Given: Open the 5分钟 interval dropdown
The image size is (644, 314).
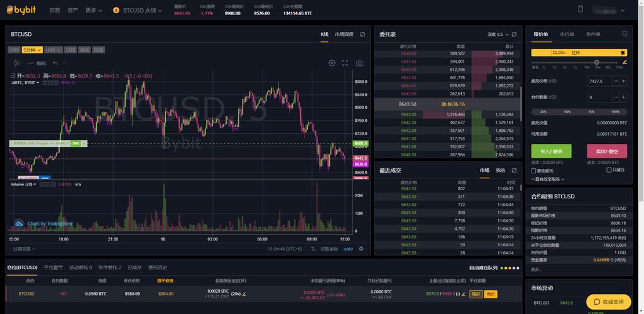Looking at the screenshot, I should [x=32, y=50].
